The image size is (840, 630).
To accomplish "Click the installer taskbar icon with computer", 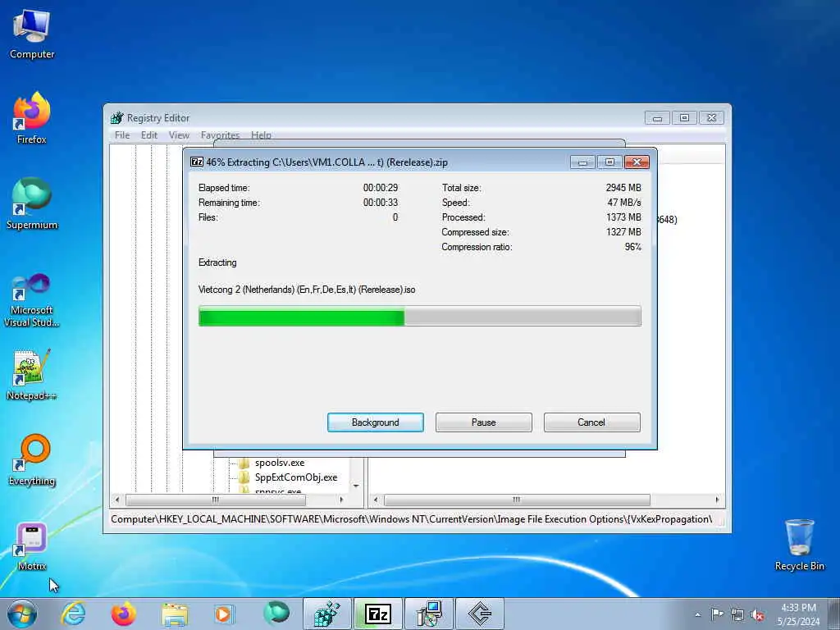I will (x=428, y=614).
